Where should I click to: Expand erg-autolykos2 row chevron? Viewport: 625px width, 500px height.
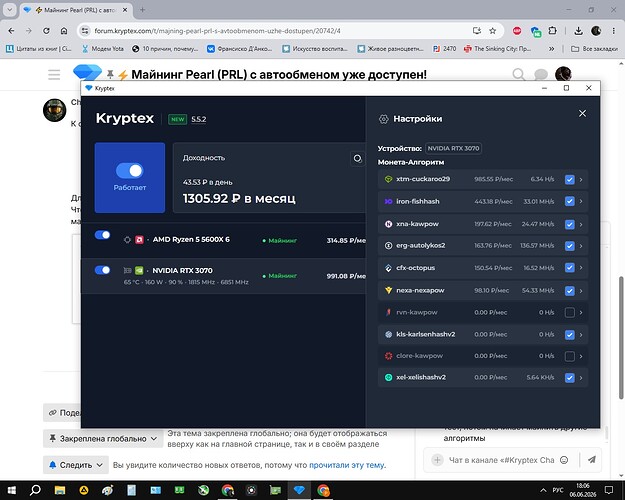581,246
